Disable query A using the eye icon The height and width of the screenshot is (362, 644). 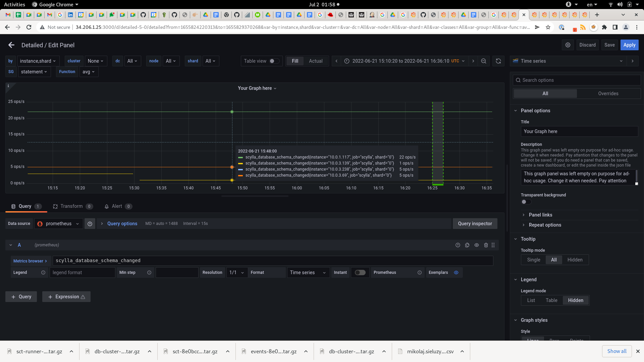point(477,245)
